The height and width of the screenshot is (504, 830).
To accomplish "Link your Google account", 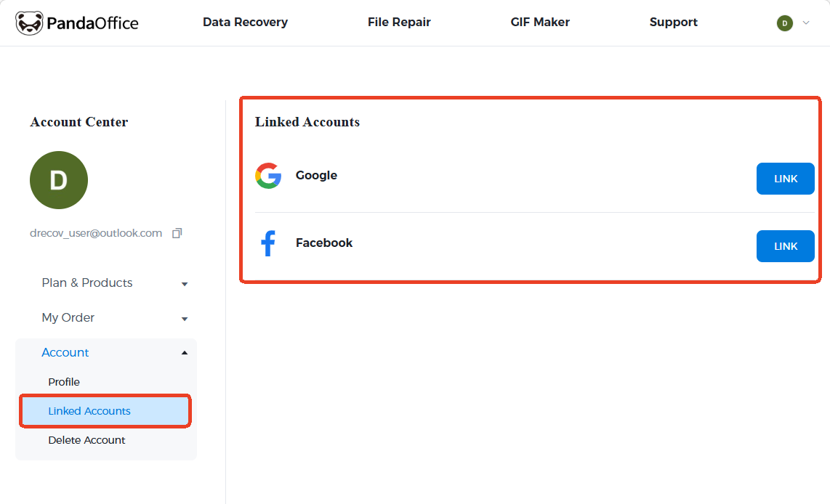I will coord(785,179).
